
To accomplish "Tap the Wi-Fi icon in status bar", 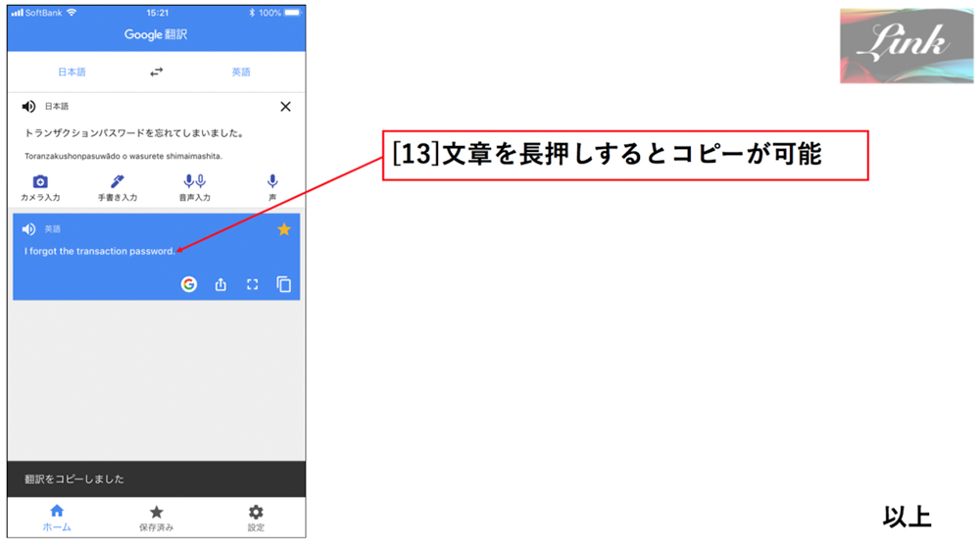I will pos(72,13).
